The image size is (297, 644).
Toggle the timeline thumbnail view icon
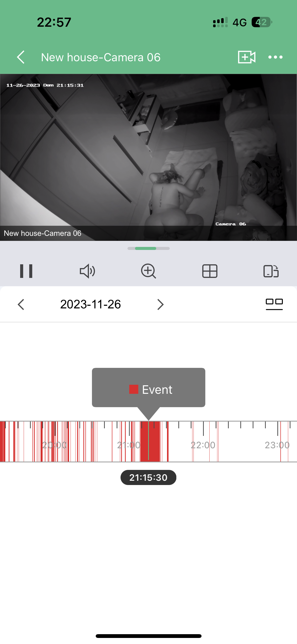coord(274,304)
